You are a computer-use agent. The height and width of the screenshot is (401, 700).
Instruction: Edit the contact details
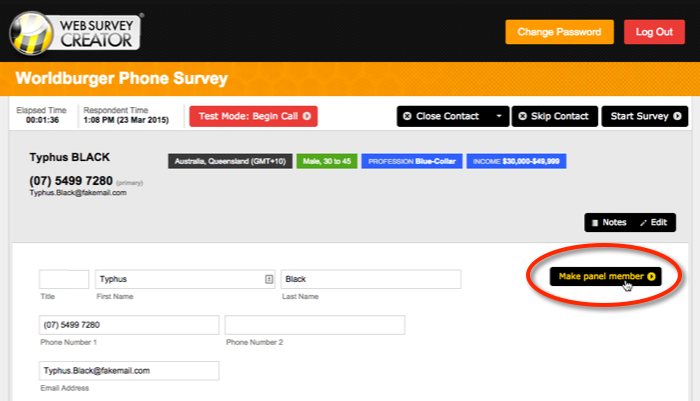pos(651,222)
